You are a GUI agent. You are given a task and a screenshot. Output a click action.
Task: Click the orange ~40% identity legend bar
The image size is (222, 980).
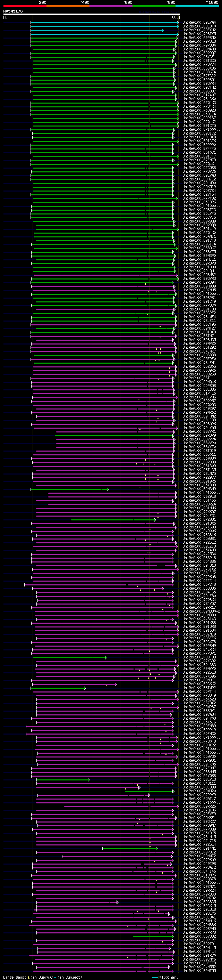pos(68,6)
